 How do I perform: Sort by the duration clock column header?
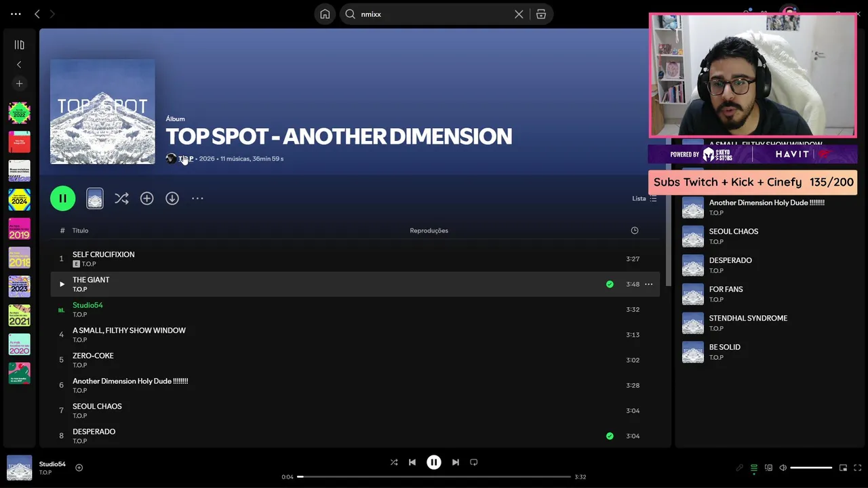click(635, 230)
